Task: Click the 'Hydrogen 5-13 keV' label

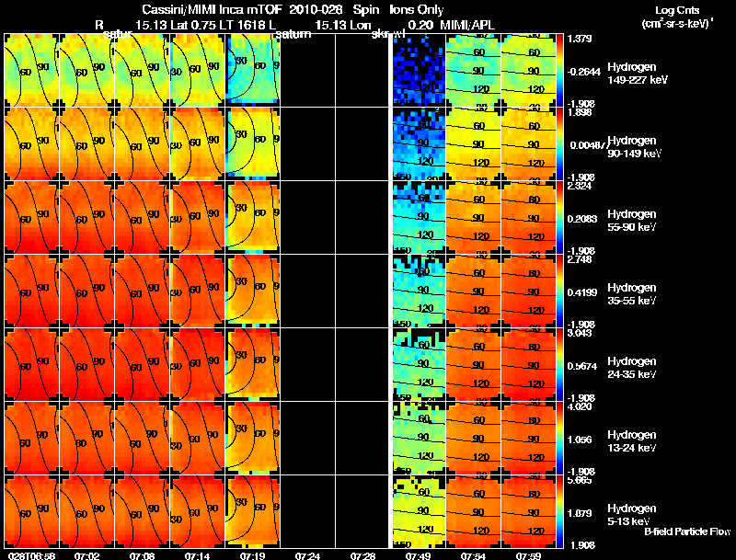Action: (x=632, y=515)
